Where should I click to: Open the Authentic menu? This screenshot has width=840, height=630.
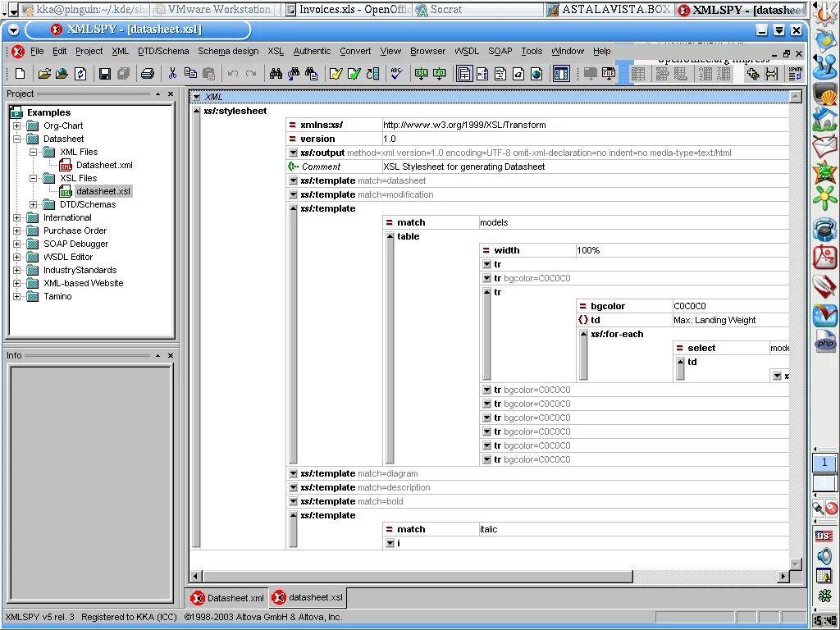[312, 51]
